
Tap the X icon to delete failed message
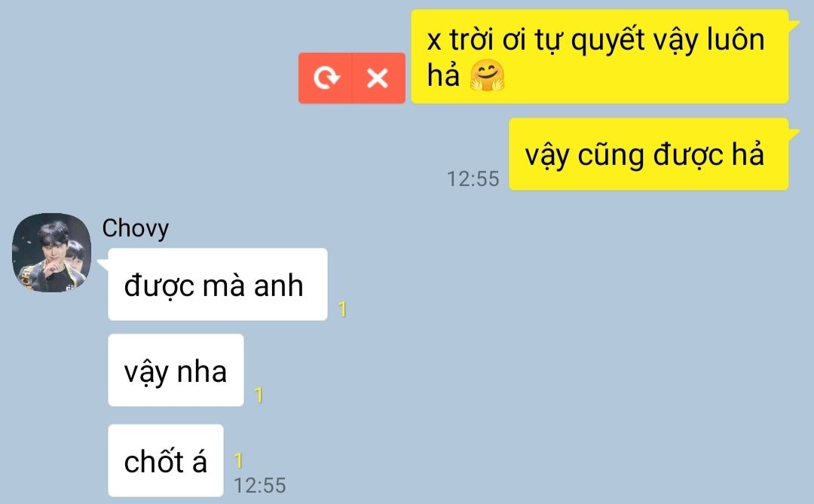click(378, 78)
